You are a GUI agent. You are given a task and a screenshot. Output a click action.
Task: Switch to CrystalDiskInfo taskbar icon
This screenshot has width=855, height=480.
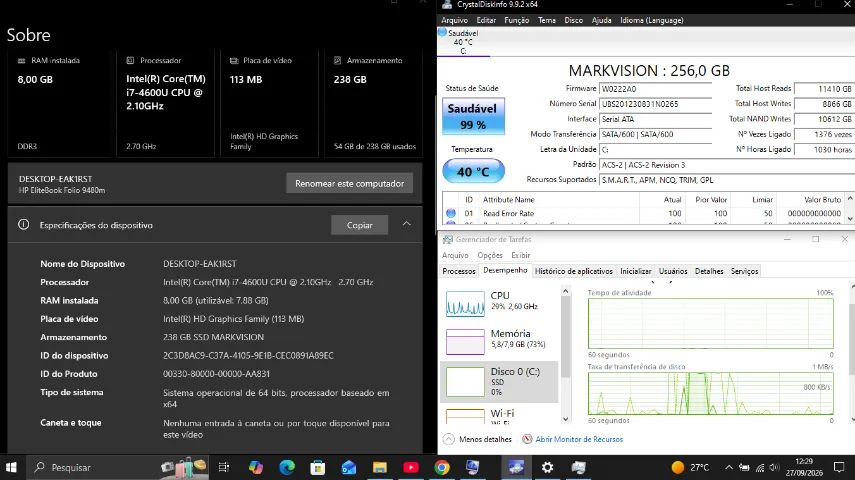click(x=516, y=467)
